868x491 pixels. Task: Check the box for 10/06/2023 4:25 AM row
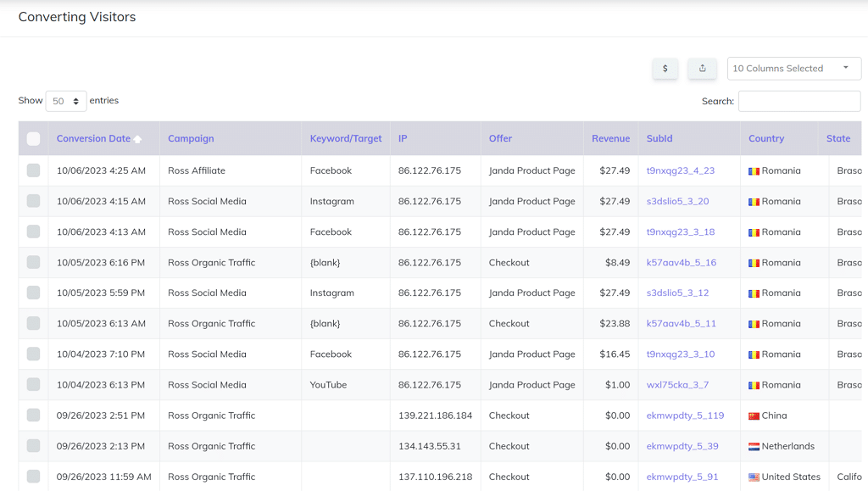tap(33, 170)
